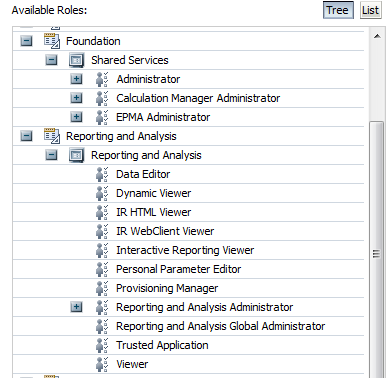Screen dimensions: 392x378
Task: Collapse the nested Reporting and Analysis application node
Action: click(x=51, y=155)
